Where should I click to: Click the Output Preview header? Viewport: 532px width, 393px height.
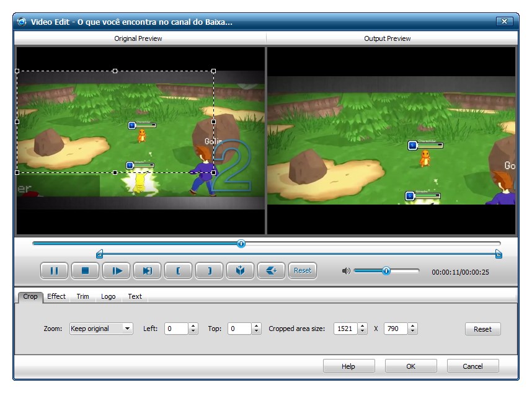click(x=387, y=38)
